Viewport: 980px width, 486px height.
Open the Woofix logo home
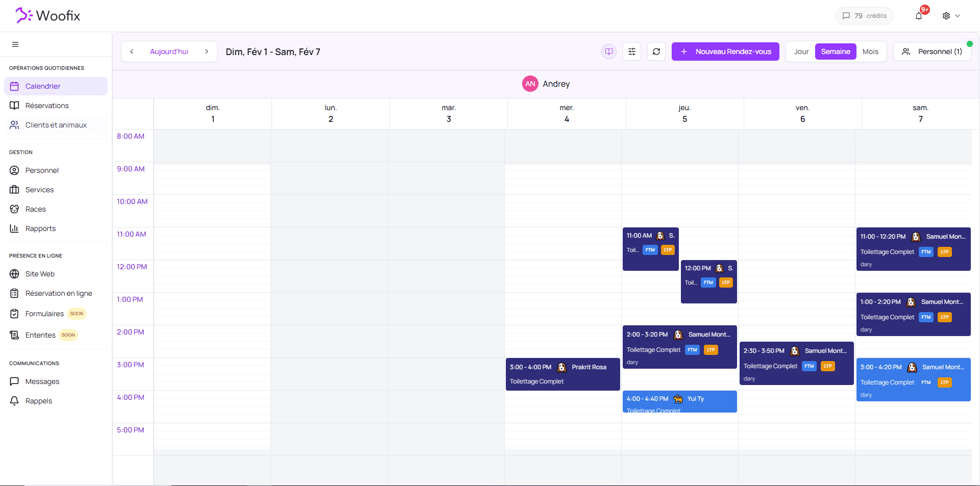48,16
